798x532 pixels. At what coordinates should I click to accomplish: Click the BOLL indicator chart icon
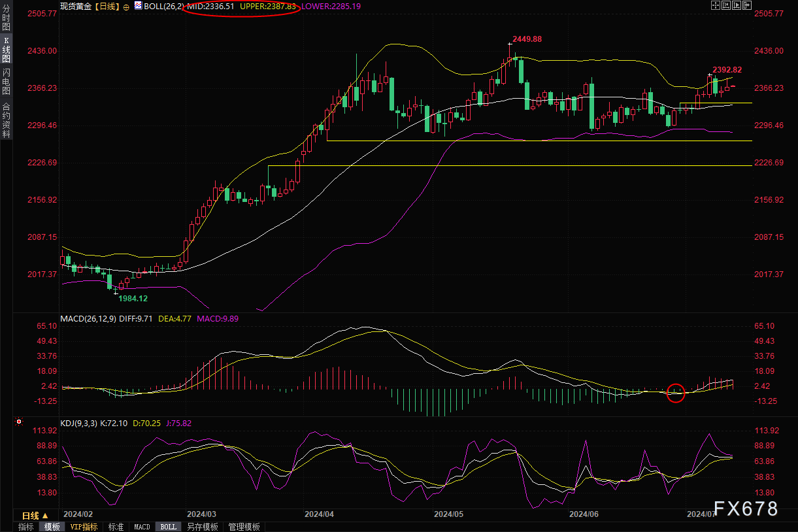(138, 5)
